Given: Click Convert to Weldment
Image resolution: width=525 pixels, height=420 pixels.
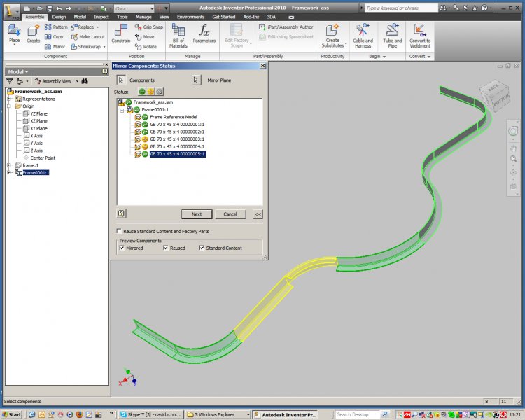Looking at the screenshot, I should point(420,36).
